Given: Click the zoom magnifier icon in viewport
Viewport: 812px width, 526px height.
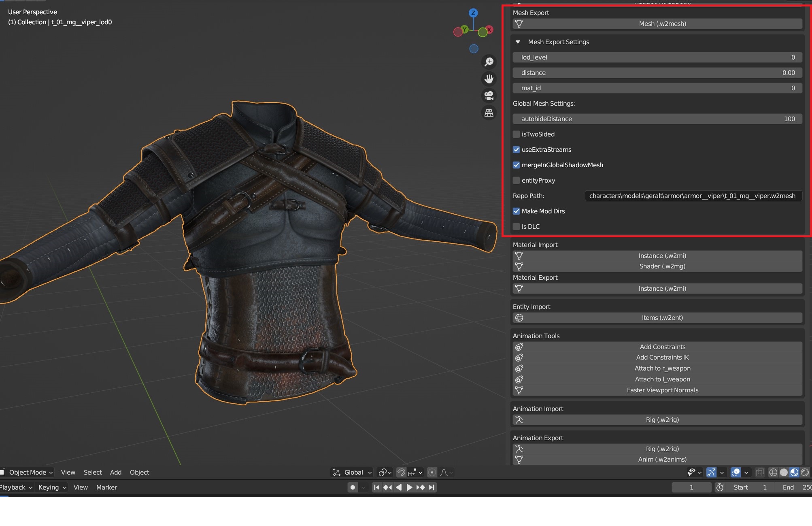Looking at the screenshot, I should pos(489,62).
